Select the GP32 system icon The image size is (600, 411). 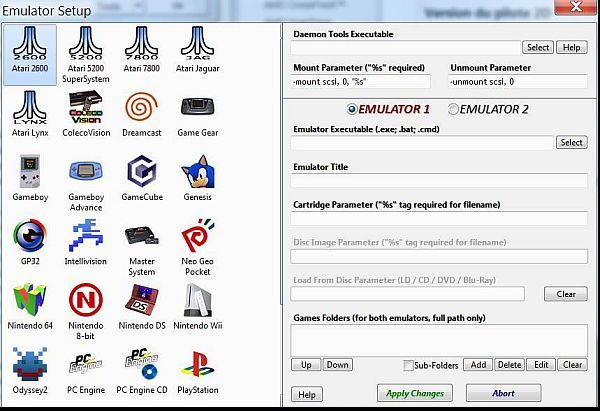pyautogui.click(x=30, y=236)
